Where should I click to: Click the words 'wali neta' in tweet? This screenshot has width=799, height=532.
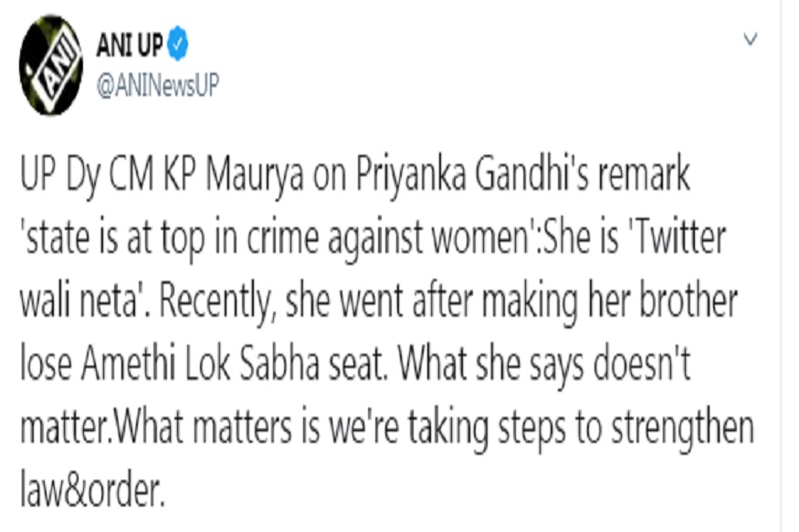pyautogui.click(x=79, y=301)
